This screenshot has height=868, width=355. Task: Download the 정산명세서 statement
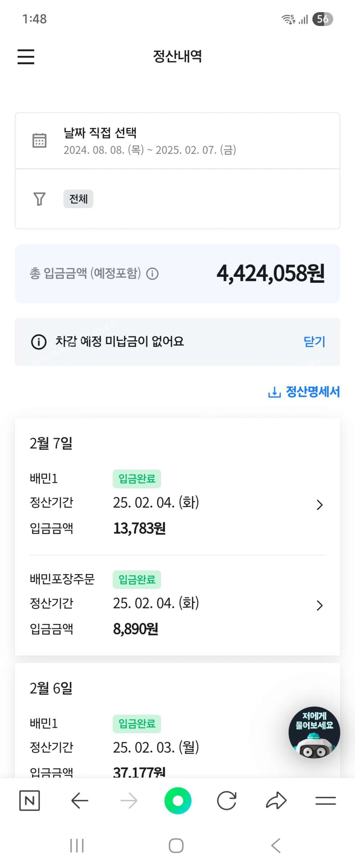coord(304,392)
